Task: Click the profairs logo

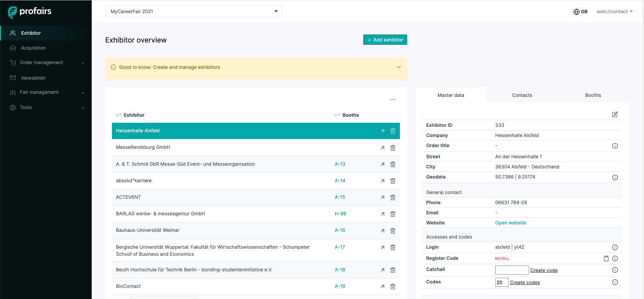Action: pos(30,12)
